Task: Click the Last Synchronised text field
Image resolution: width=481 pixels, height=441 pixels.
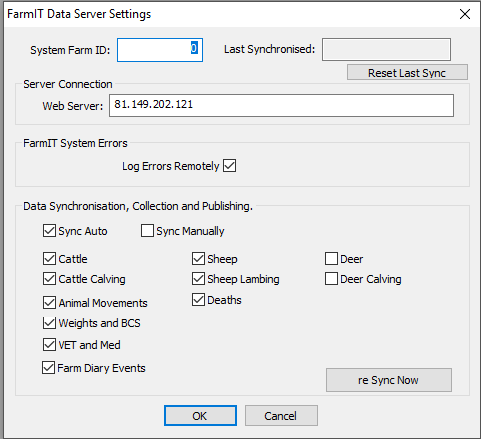Action: click(386, 50)
